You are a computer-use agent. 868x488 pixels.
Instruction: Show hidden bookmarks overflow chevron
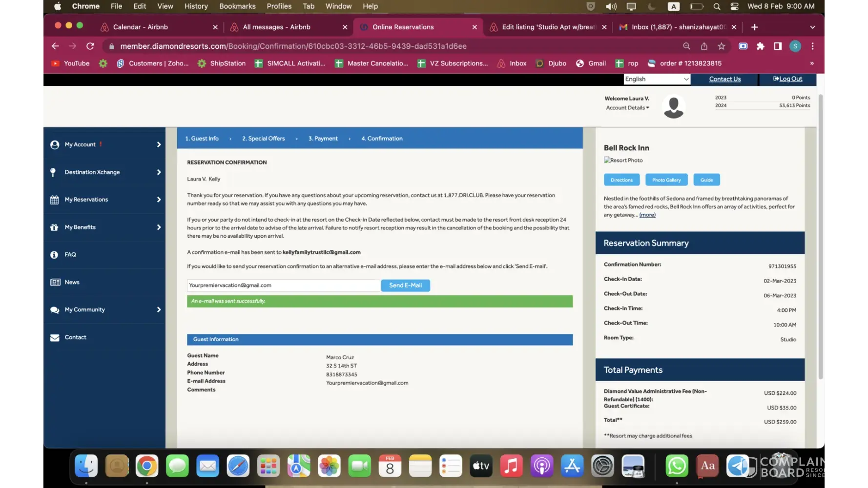click(812, 63)
